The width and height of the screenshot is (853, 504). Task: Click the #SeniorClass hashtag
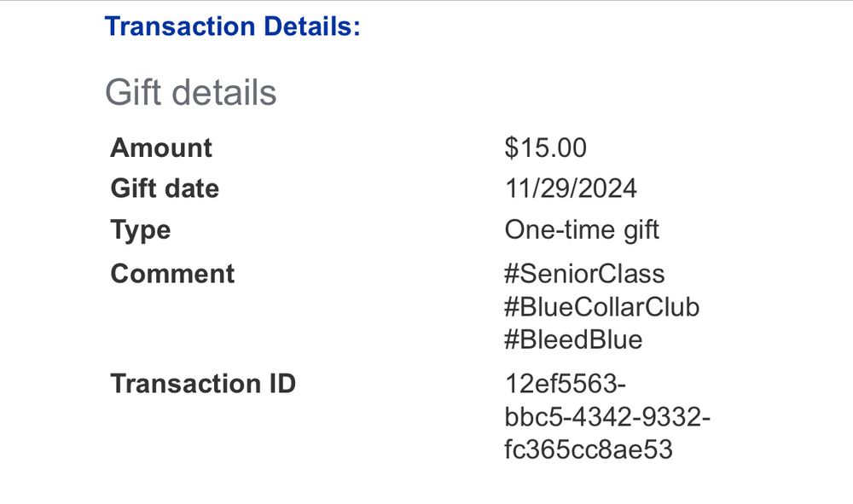(584, 274)
